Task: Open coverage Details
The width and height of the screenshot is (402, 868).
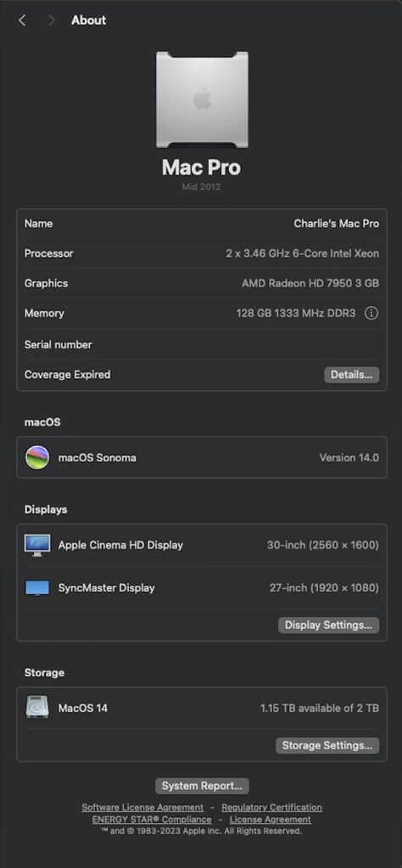Action: [352, 375]
